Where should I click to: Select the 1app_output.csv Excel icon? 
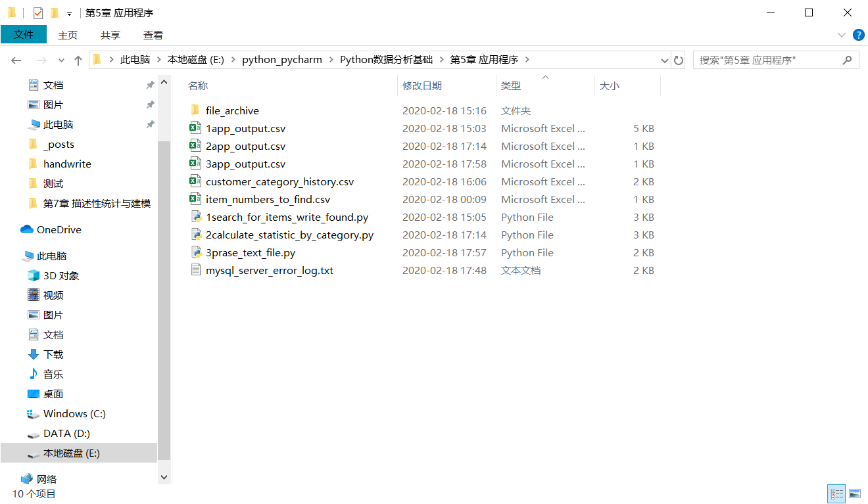pos(195,128)
